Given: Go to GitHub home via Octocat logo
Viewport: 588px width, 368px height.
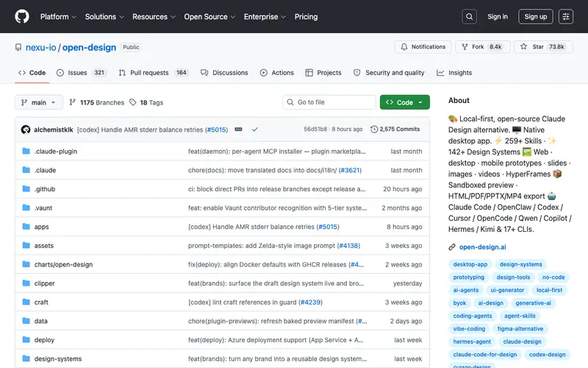Looking at the screenshot, I should tap(22, 16).
